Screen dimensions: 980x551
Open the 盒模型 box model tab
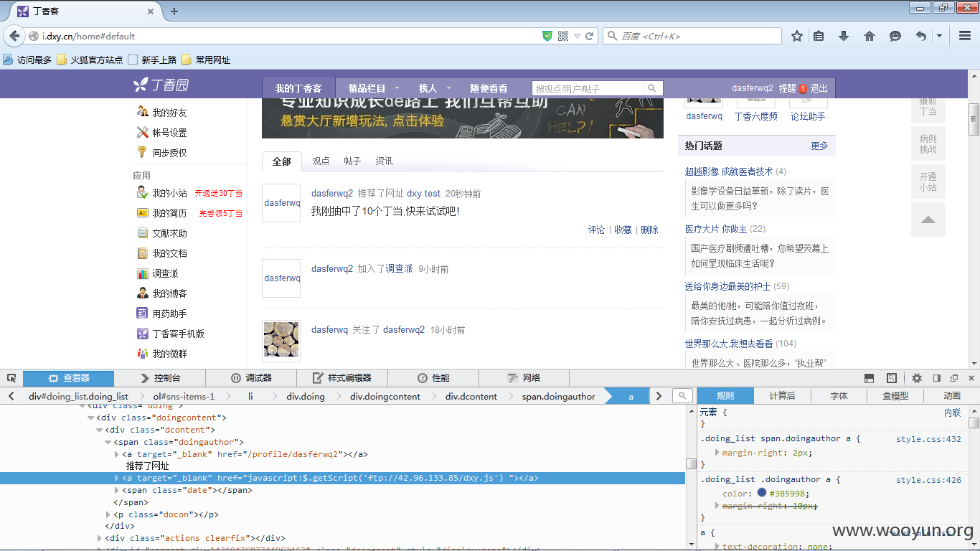[x=895, y=396]
